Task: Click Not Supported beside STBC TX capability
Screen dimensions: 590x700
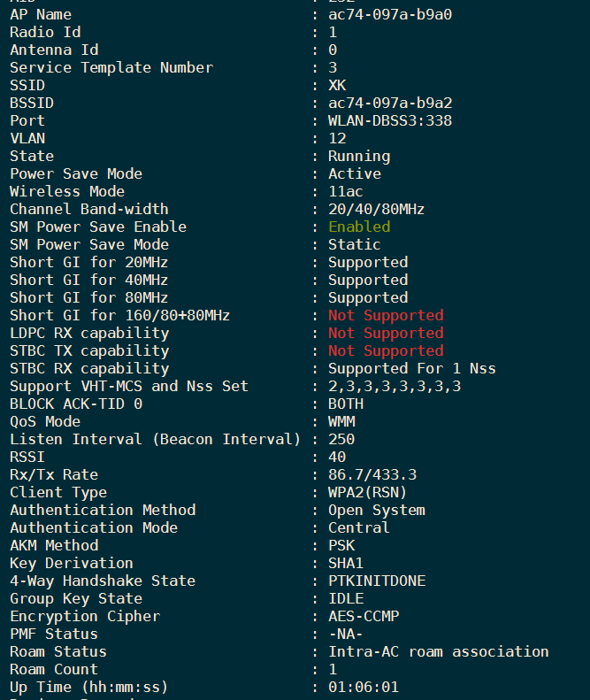Action: pos(386,350)
